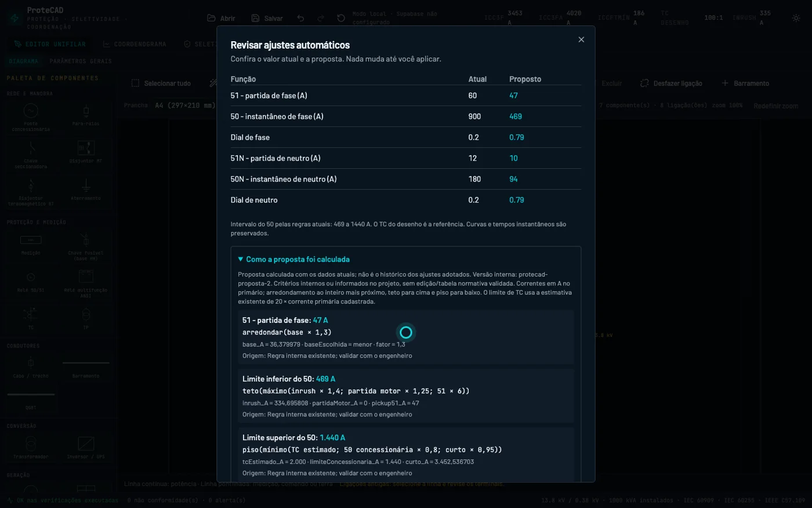Select the Transformador component

tap(31, 448)
